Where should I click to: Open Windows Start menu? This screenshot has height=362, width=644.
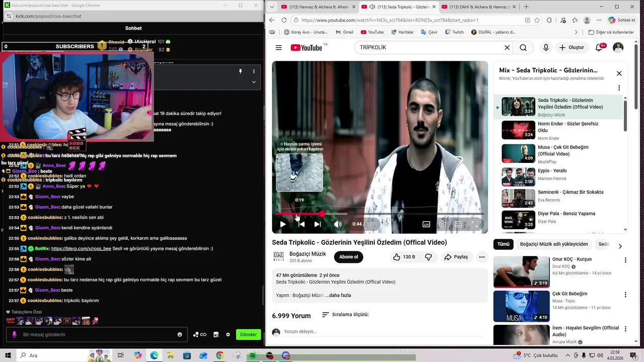click(x=9, y=355)
